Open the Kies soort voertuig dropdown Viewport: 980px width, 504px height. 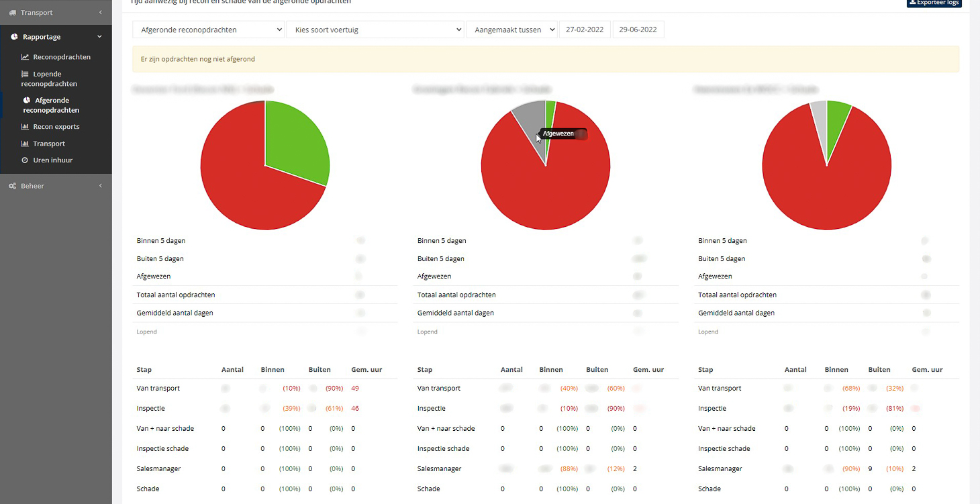click(375, 30)
